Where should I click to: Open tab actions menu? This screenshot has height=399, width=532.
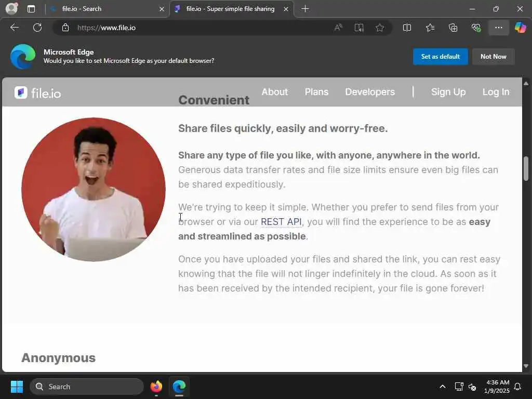point(31,9)
